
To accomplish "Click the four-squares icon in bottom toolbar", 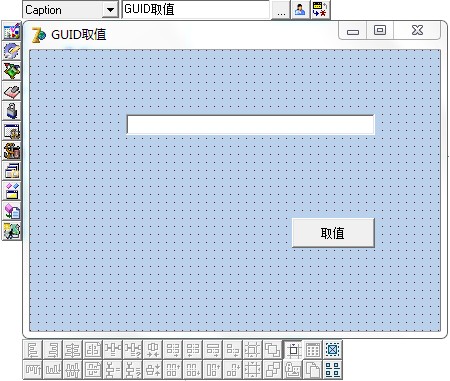I will coord(333,370).
